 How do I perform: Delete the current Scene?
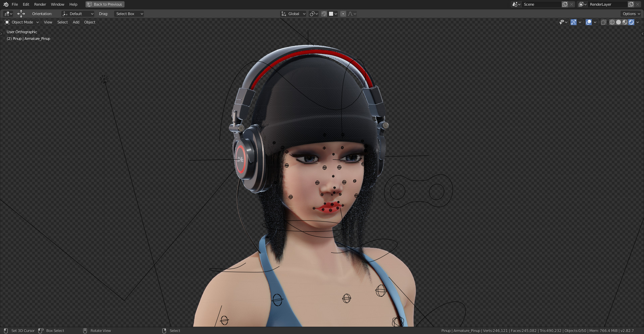(x=572, y=4)
